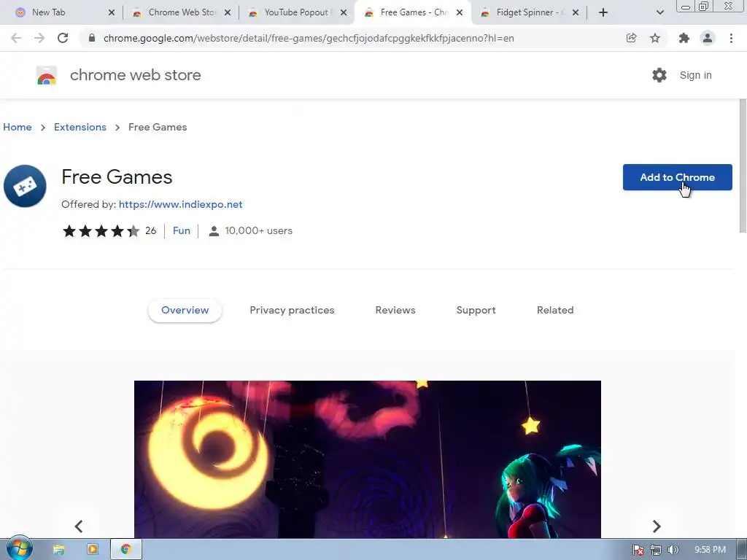This screenshot has height=560, width=747.
Task: Click the 'chrome web store' title
Action: pyautogui.click(x=135, y=75)
